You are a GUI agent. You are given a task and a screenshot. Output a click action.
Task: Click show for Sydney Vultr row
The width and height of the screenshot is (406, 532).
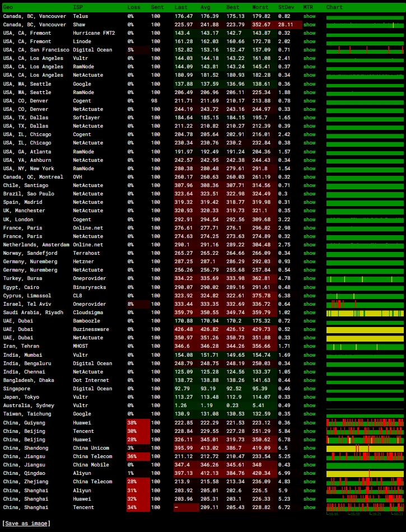click(x=309, y=405)
